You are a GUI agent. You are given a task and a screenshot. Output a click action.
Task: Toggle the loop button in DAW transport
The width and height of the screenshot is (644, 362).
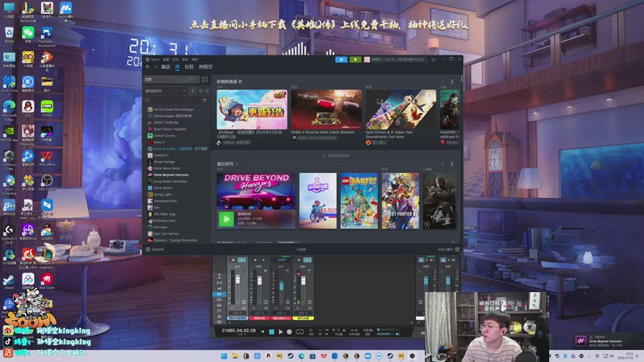(299, 331)
